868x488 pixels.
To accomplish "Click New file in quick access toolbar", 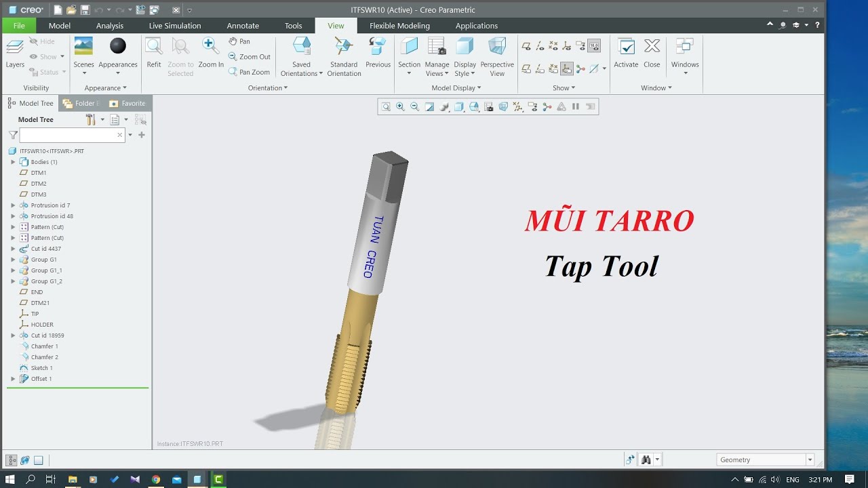I will (x=58, y=9).
